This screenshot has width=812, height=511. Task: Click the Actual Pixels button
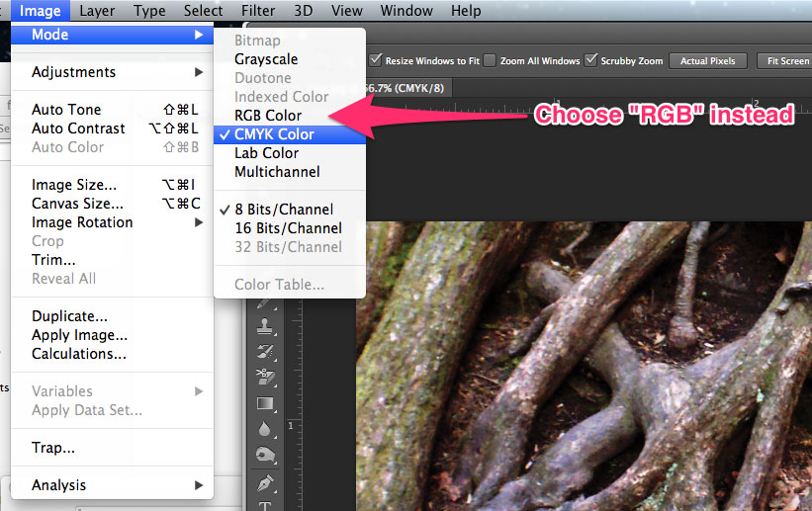[708, 60]
